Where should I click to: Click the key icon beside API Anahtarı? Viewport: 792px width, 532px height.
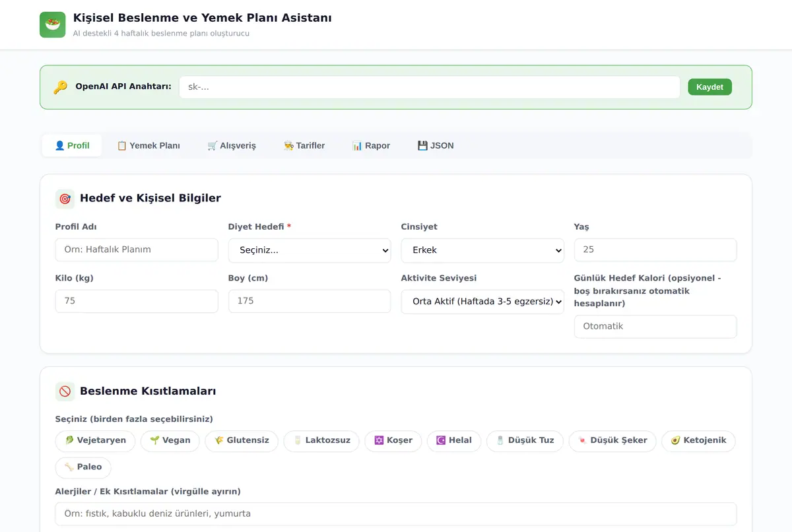pos(61,87)
